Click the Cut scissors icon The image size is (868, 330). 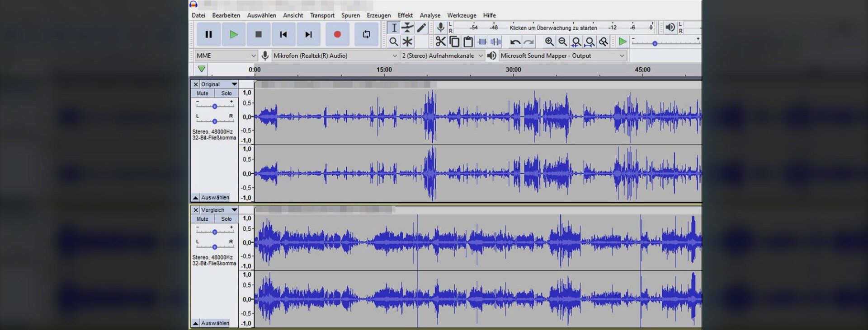tap(440, 42)
